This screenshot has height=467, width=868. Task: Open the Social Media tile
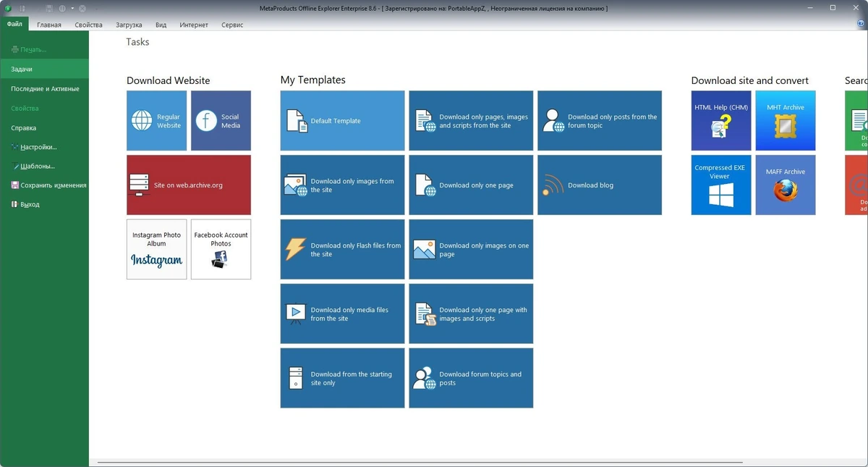[x=221, y=121]
